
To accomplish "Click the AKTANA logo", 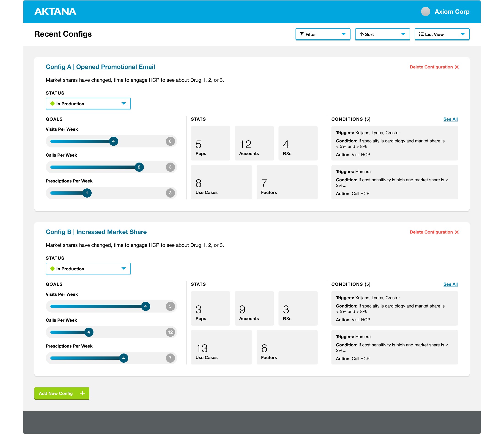I will point(55,11).
